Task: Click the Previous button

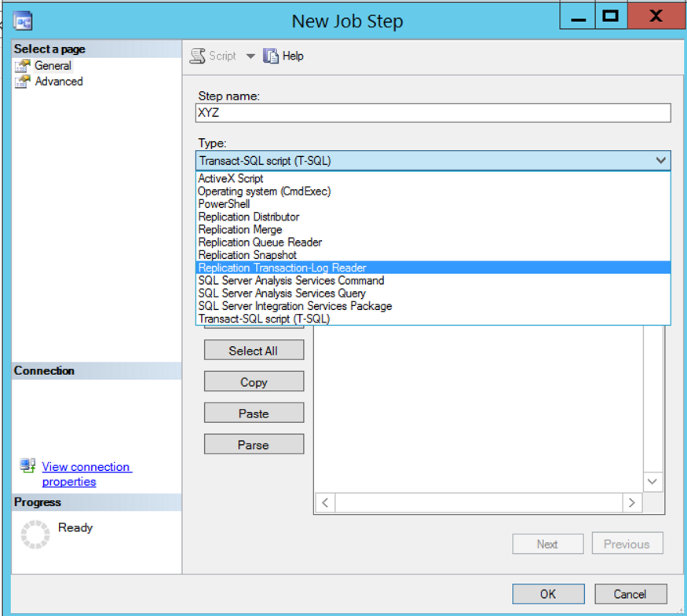Action: point(627,543)
